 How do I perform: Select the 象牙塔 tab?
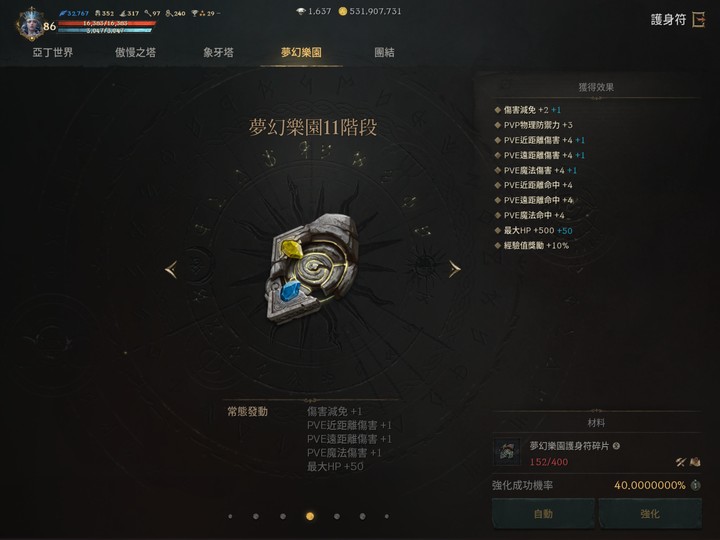(219, 52)
